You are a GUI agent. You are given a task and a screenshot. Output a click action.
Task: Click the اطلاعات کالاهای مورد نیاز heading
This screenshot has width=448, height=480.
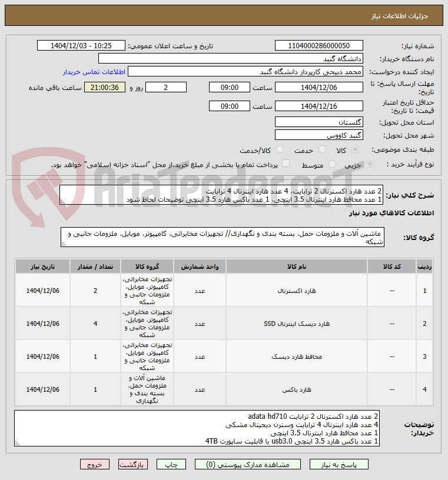(x=391, y=213)
